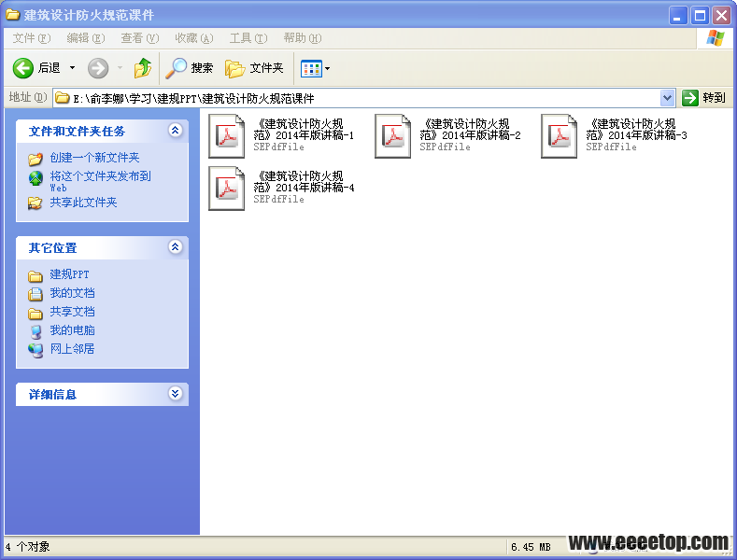737x560 pixels.
Task: Open 我的文档 link
Action: pos(72,293)
